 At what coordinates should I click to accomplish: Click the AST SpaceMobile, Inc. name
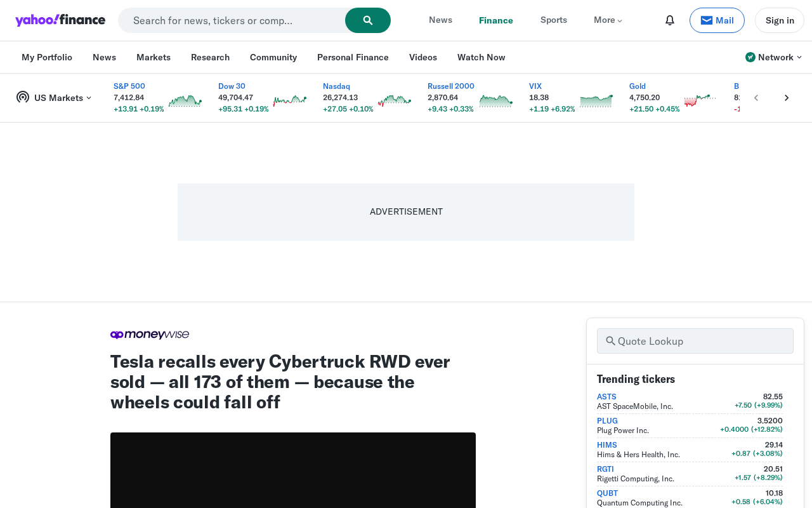635,406
